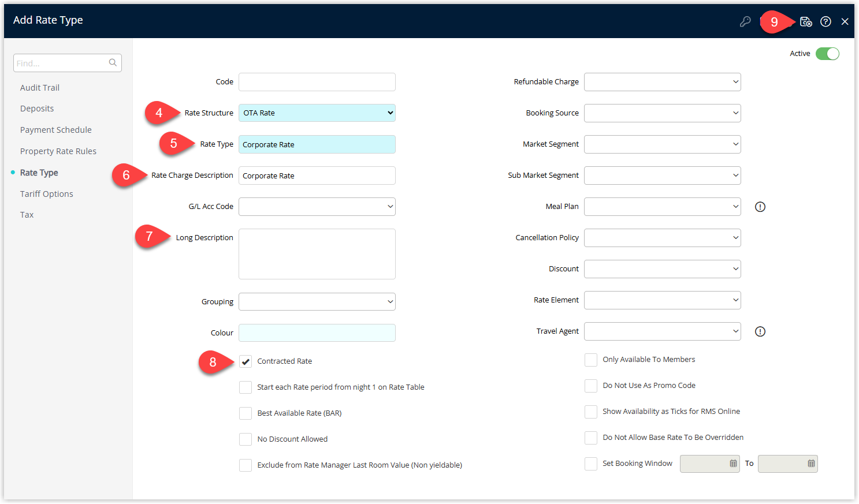This screenshot has width=859, height=504.
Task: Tick Do Not Use As Promo Code
Action: [x=591, y=386]
